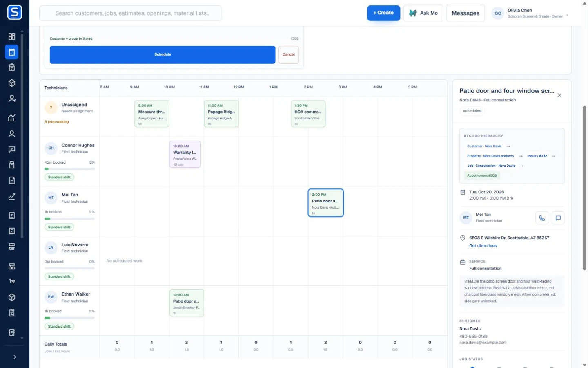Viewport: 588px width, 368px height.
Task: Select Mei Tan's 2:00 PM Patio door appointment
Action: click(325, 203)
